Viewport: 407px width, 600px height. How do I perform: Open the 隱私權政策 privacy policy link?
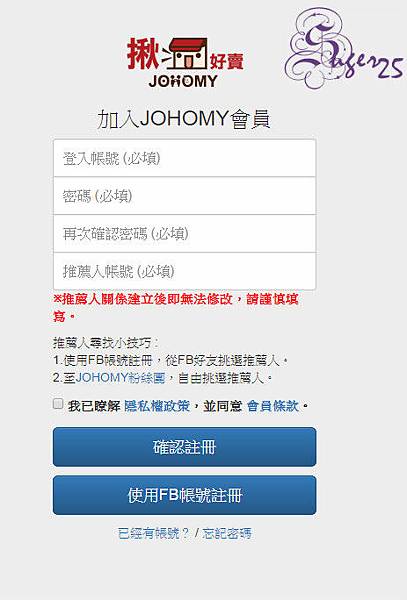tap(157, 406)
